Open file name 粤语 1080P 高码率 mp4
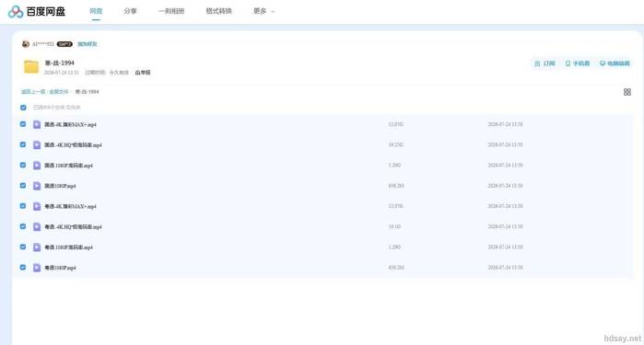The height and width of the screenshot is (345, 644). pos(68,247)
